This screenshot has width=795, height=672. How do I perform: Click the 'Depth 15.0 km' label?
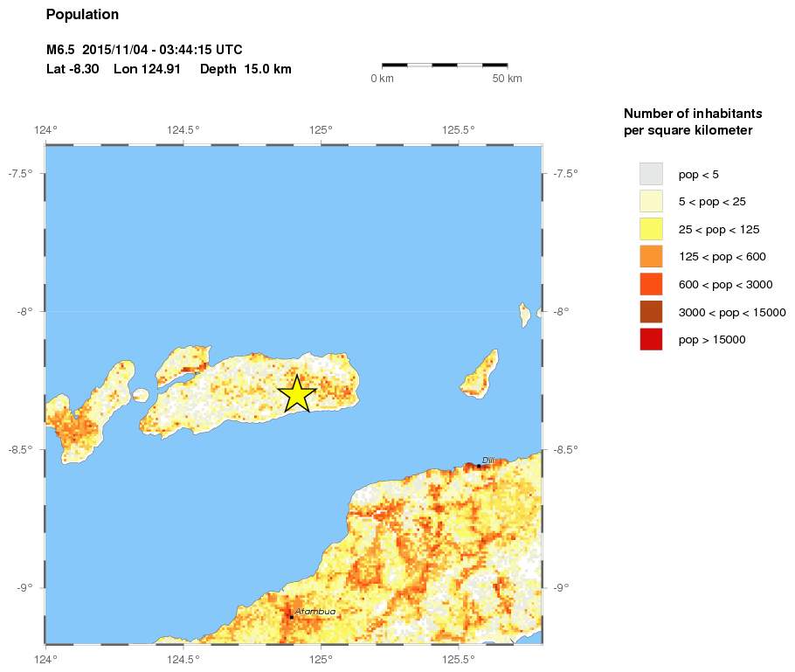pyautogui.click(x=245, y=69)
